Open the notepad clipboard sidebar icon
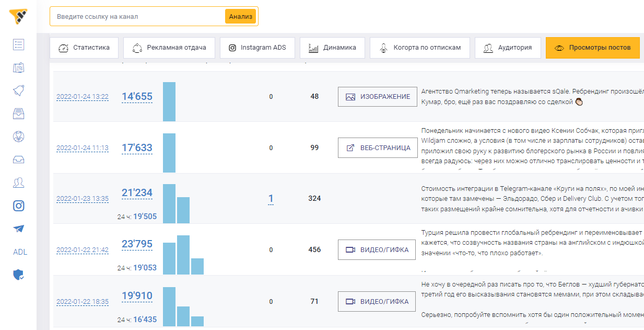Image resolution: width=644 pixels, height=330 pixels. [19, 67]
